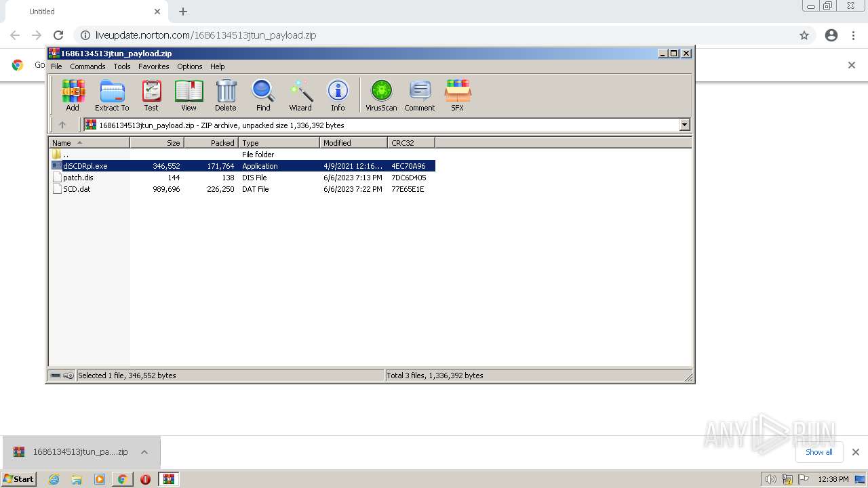This screenshot has height=488, width=868.
Task: Sort by the Modified column header
Action: coord(353,143)
